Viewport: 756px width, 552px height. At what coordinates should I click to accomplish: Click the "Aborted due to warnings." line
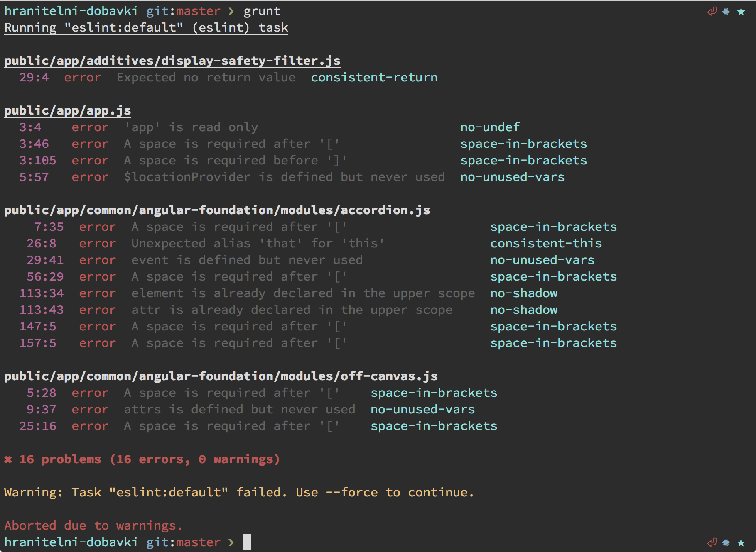click(x=93, y=526)
